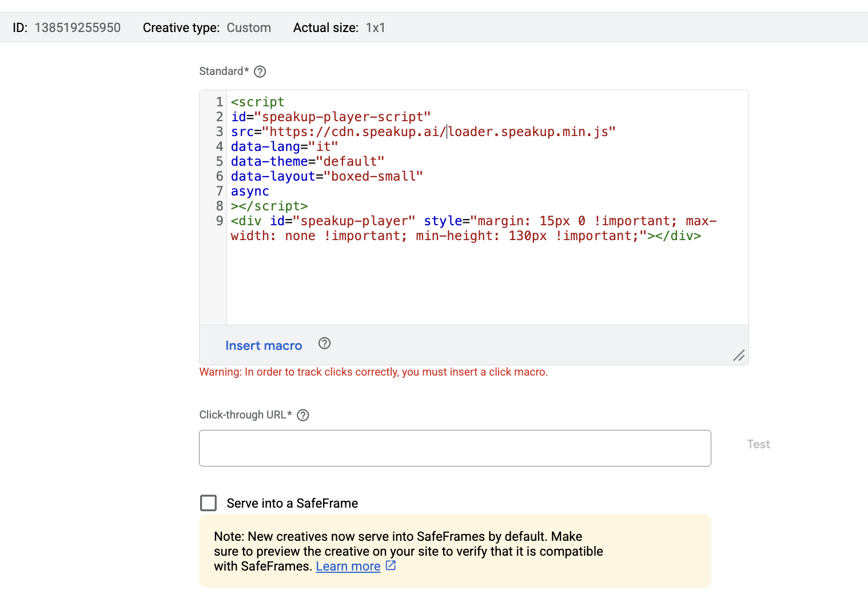
Task: Click the async attribute code line
Action: [x=250, y=191]
